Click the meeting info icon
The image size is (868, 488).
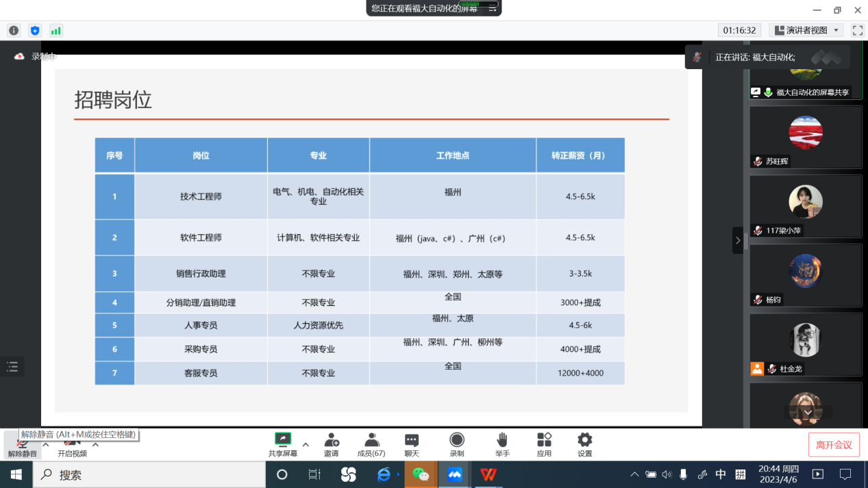coord(14,31)
